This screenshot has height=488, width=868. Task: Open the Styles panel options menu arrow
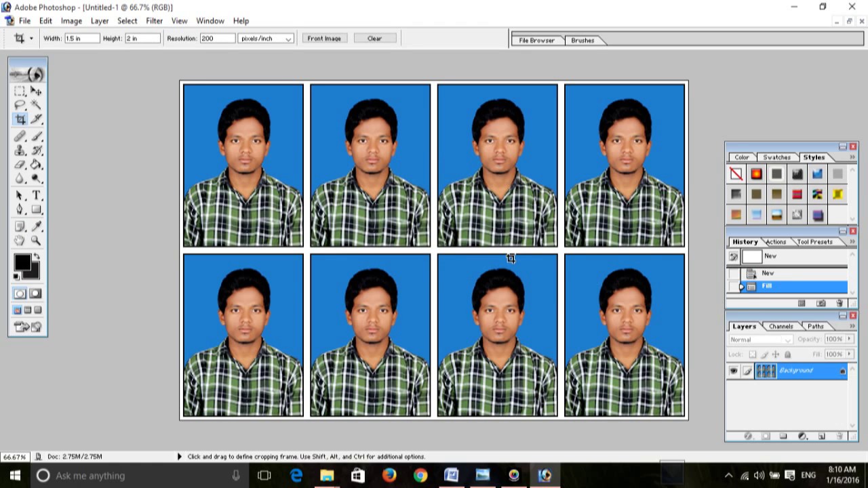[x=852, y=157]
